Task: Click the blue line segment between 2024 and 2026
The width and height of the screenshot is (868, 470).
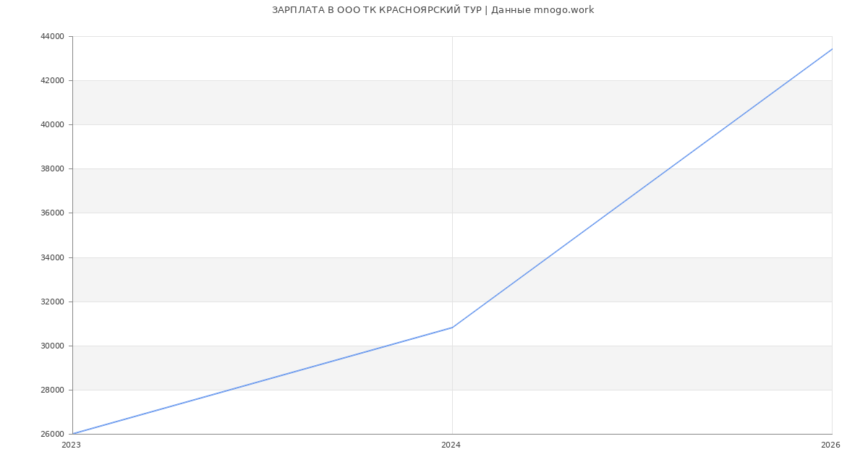Action: click(642, 188)
